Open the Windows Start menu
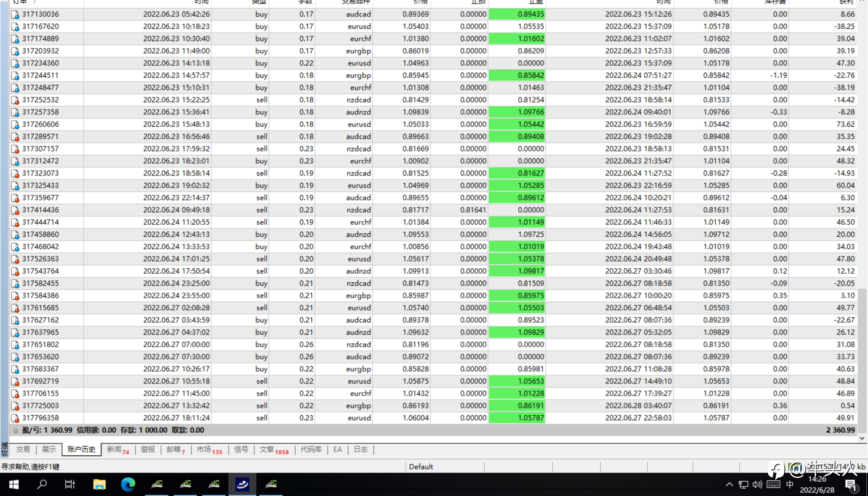 [x=14, y=484]
